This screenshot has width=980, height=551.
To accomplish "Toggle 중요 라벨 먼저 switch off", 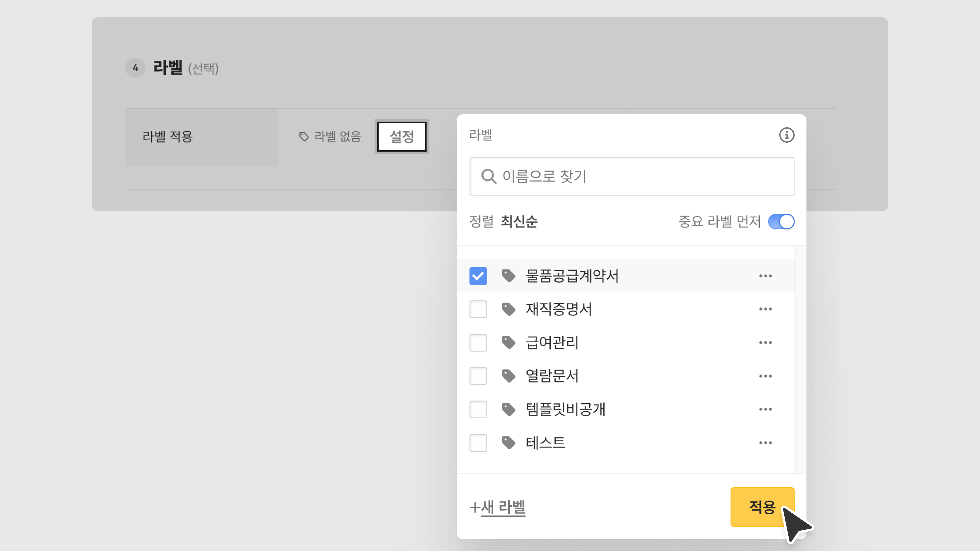I will tap(781, 221).
